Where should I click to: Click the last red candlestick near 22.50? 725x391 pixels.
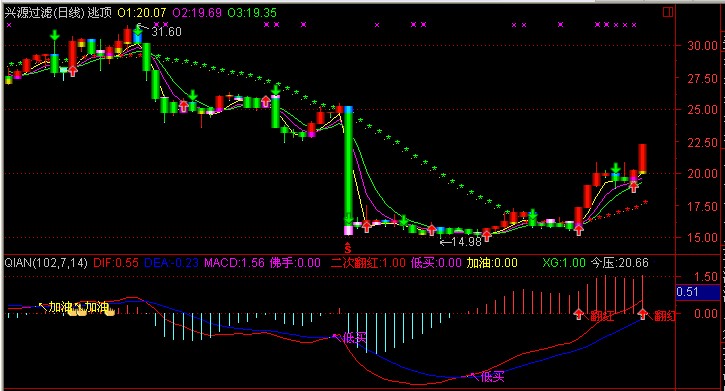coord(642,159)
